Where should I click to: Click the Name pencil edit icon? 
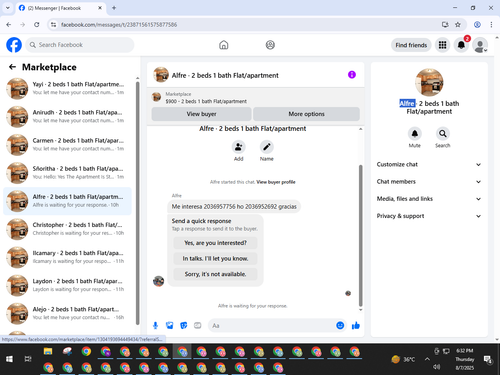tap(267, 147)
